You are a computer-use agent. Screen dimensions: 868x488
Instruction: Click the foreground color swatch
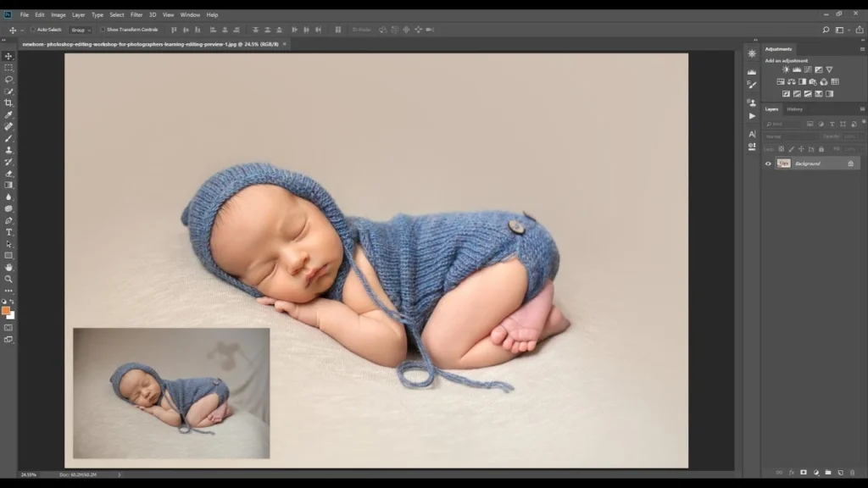pos(6,312)
